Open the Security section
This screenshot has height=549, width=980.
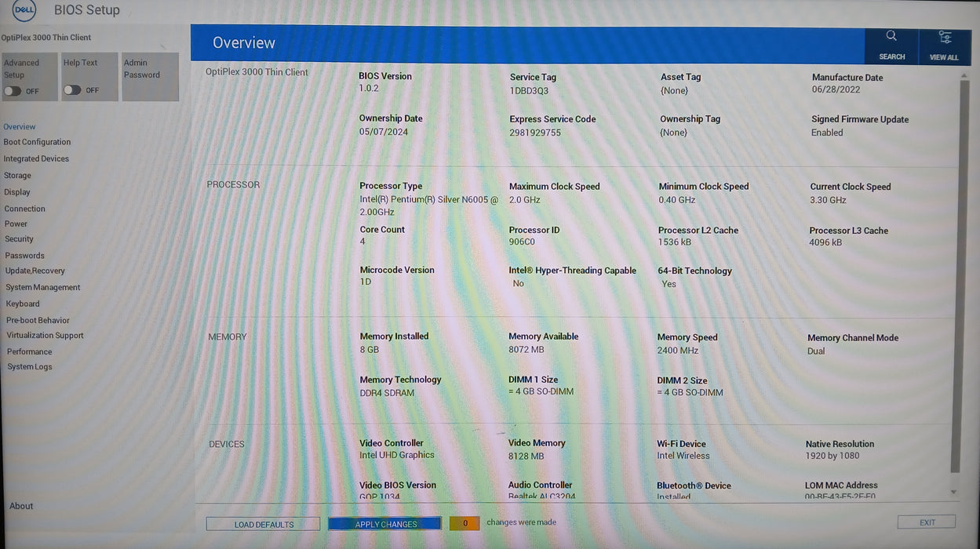pos(20,239)
